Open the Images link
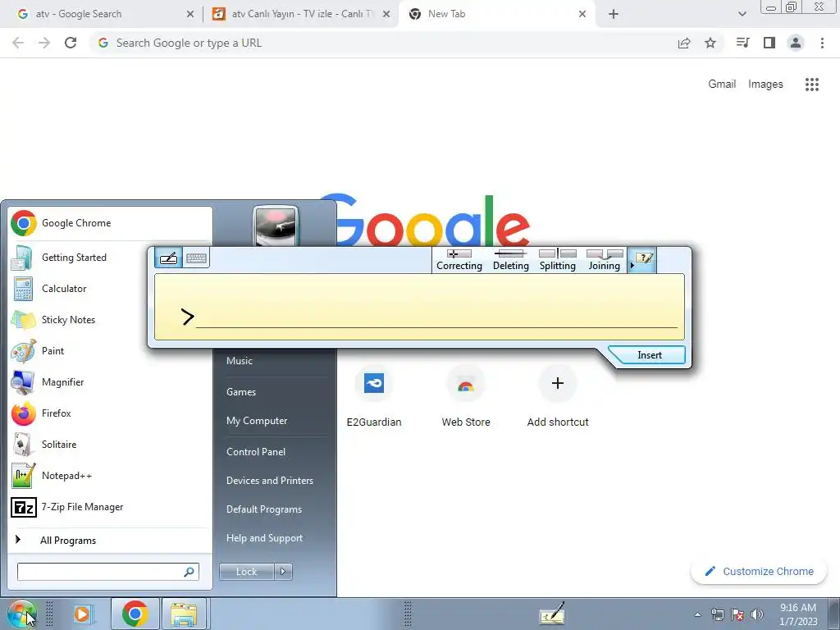 tap(765, 84)
